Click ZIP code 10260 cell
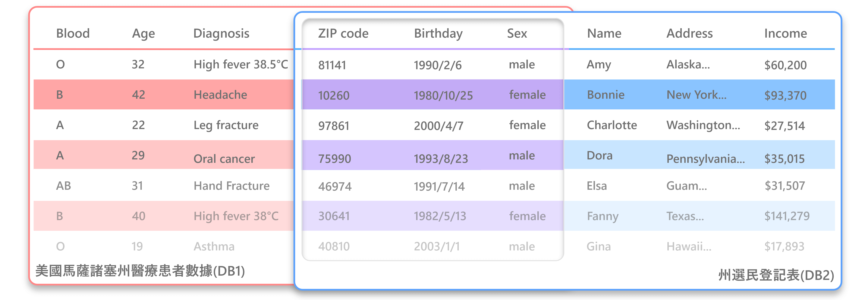The width and height of the screenshot is (868, 300). pos(334,95)
